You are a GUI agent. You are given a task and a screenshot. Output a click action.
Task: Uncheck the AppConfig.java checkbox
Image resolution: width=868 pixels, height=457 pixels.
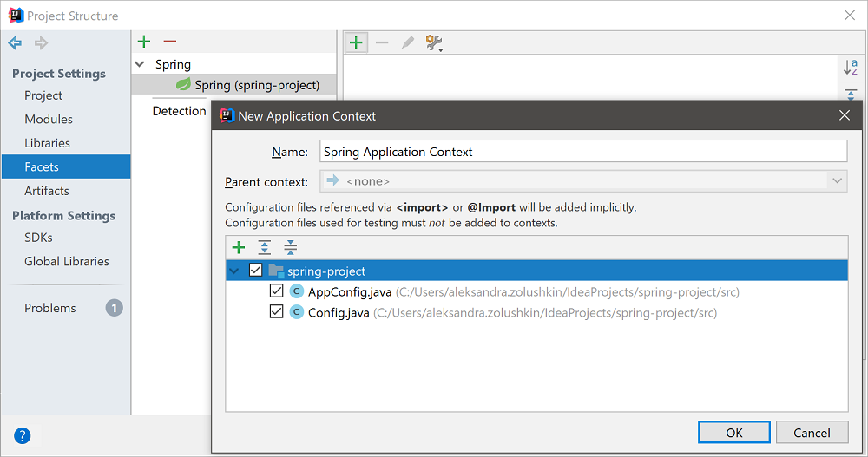(x=276, y=291)
